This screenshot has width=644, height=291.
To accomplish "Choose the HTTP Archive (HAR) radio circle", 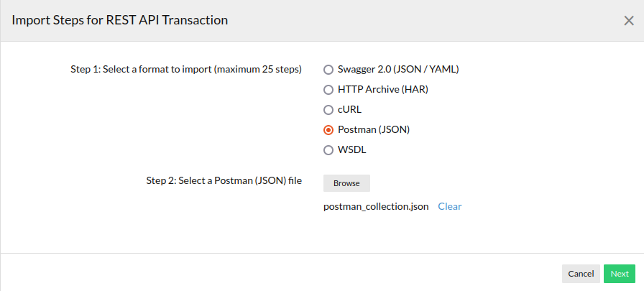I will tap(328, 90).
